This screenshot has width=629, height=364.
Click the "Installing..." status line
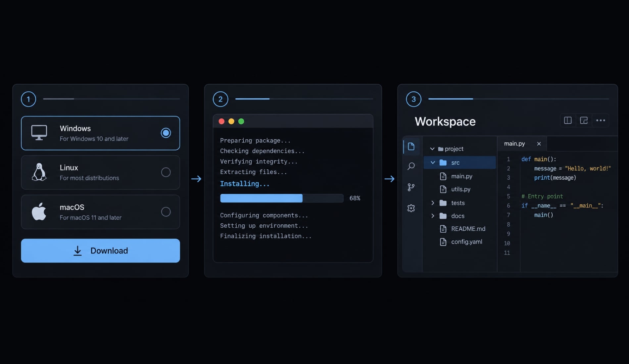point(245,184)
